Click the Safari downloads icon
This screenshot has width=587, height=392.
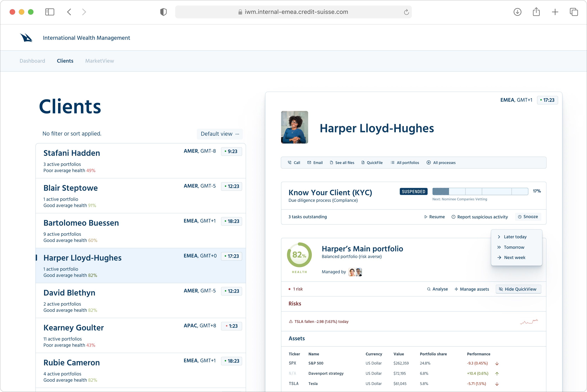click(x=517, y=12)
